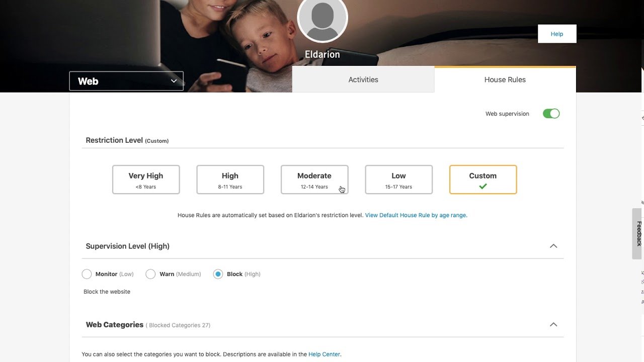The height and width of the screenshot is (362, 644).
Task: Open the Web dropdown selector
Action: point(126,81)
